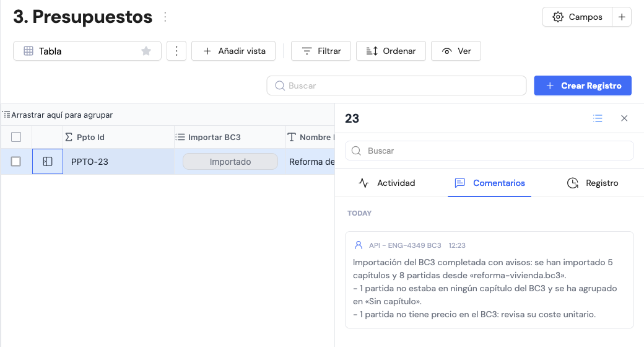The image size is (644, 347).
Task: Switch to the Comentarios tab
Action: click(x=490, y=183)
